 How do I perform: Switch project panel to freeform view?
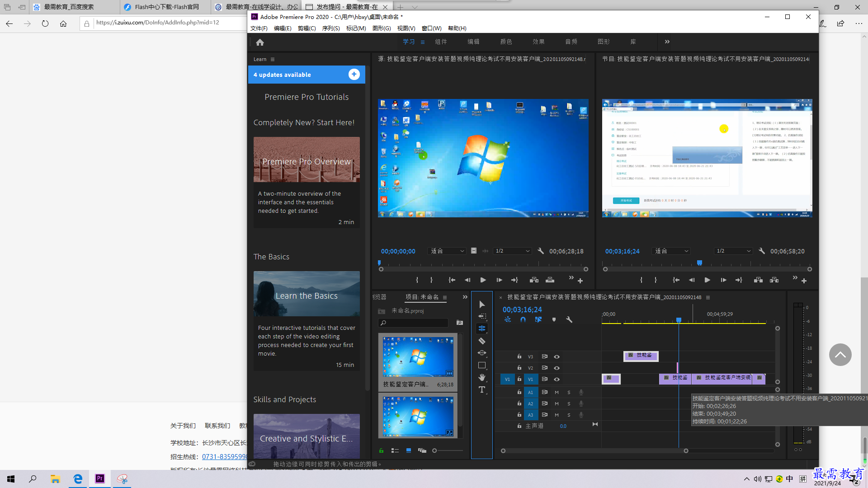coord(422,450)
